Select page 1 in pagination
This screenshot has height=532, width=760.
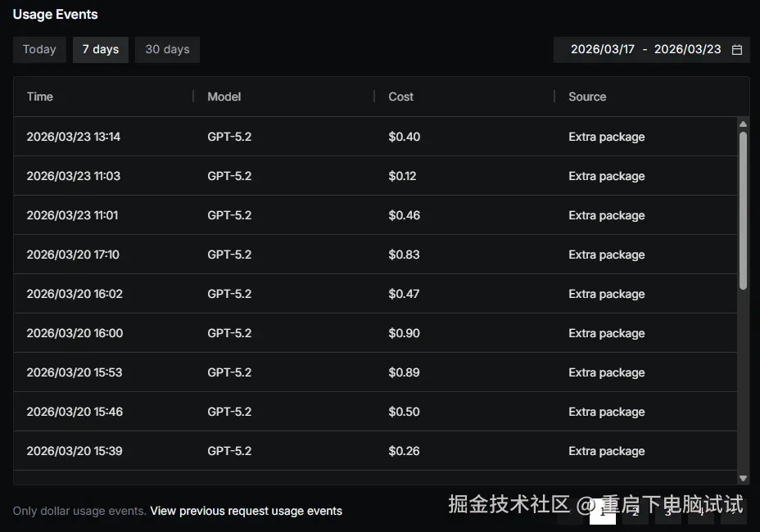point(603,512)
